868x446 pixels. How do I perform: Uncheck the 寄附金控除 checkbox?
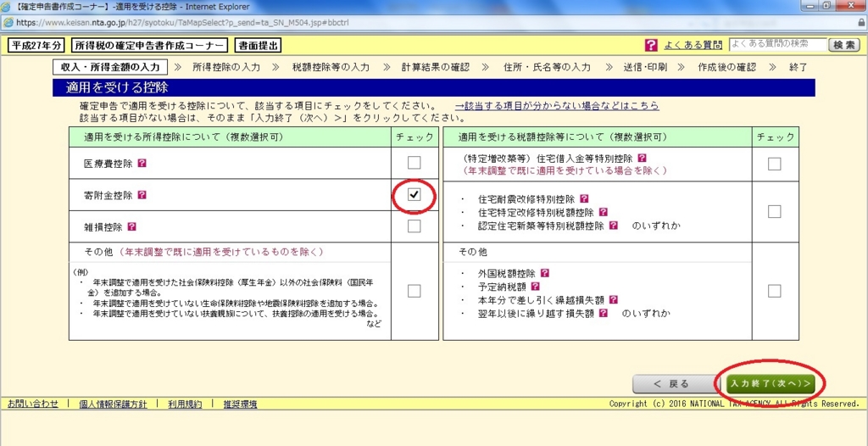[414, 194]
